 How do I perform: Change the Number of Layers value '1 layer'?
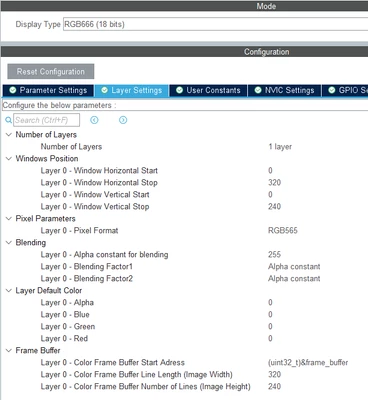click(280, 147)
